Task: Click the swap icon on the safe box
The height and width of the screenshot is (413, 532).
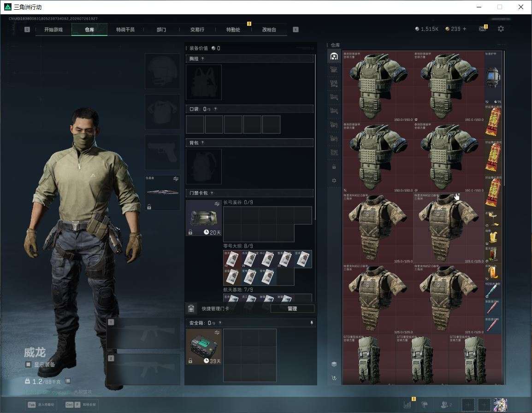Action: tap(217, 333)
